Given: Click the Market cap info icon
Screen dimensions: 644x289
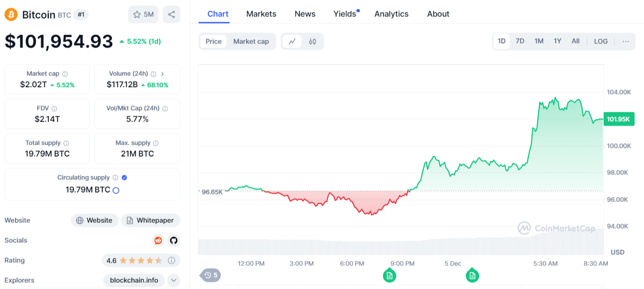Looking at the screenshot, I should click(x=65, y=74).
